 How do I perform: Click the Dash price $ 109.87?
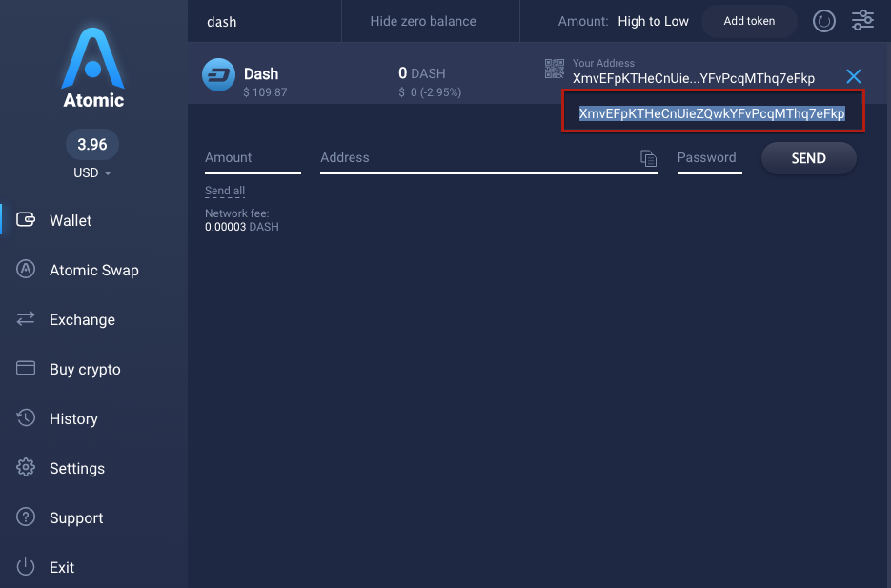(x=265, y=92)
